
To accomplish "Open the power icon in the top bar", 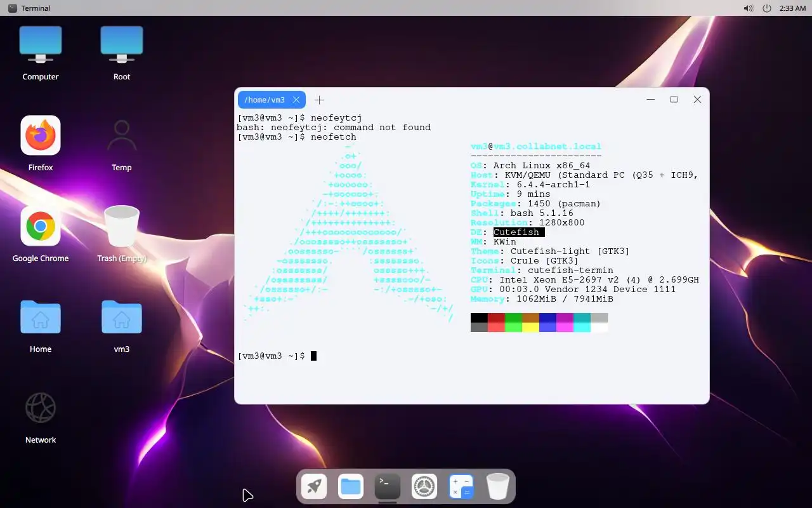I will click(767, 8).
